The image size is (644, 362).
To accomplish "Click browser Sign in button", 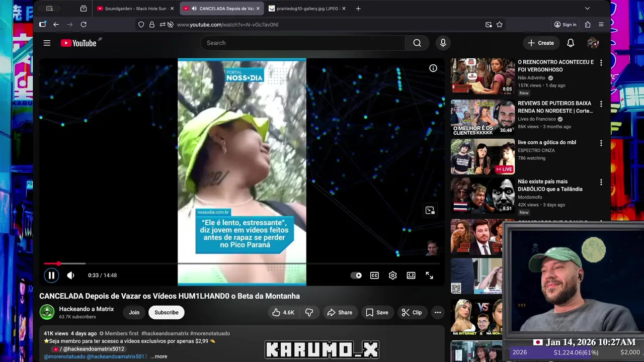I will click(x=565, y=24).
